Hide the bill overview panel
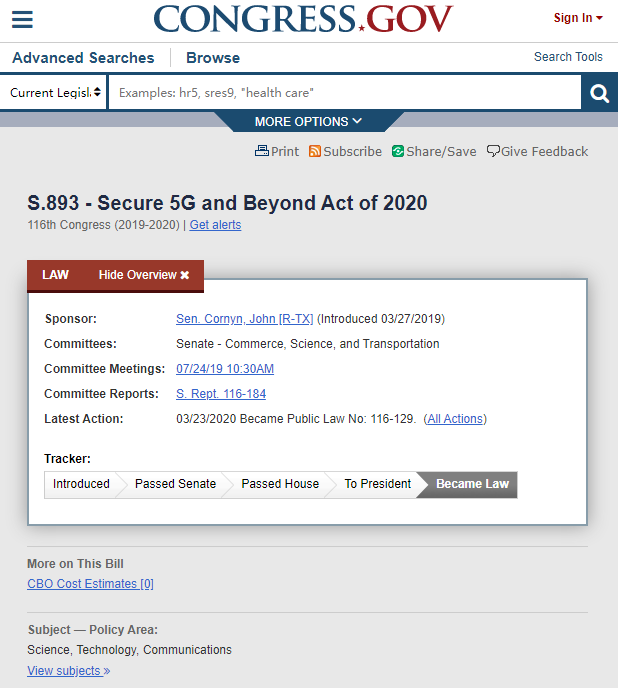Viewport: 618px width, 688px height. point(144,275)
